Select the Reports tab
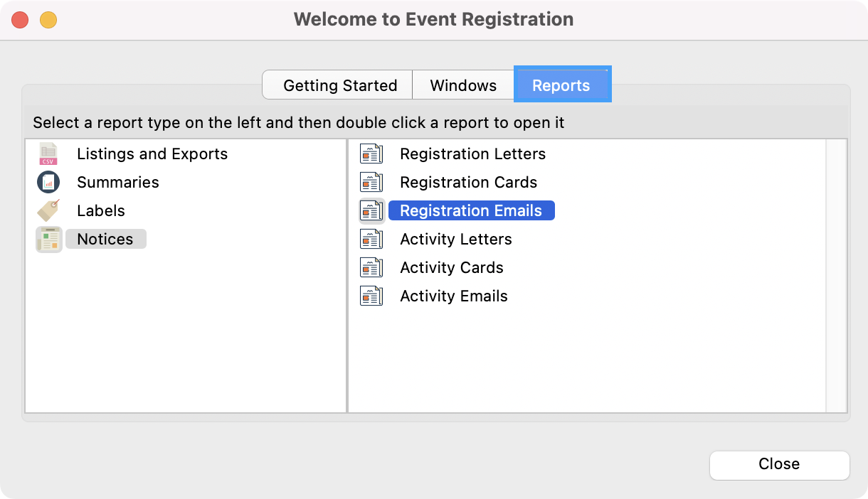 (561, 85)
